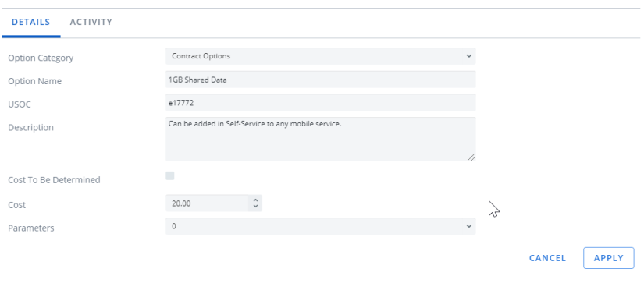The width and height of the screenshot is (644, 283).
Task: Click the Cost field showing 20.00
Action: click(x=207, y=203)
